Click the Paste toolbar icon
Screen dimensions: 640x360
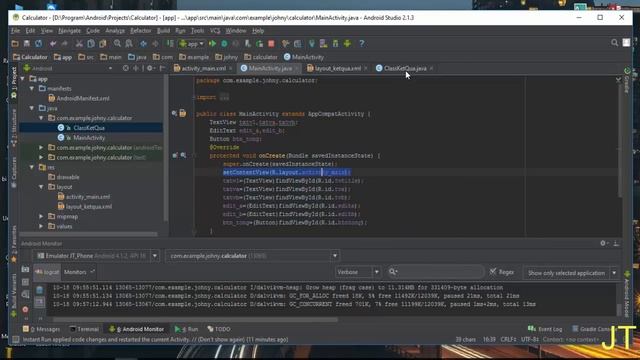[102, 43]
